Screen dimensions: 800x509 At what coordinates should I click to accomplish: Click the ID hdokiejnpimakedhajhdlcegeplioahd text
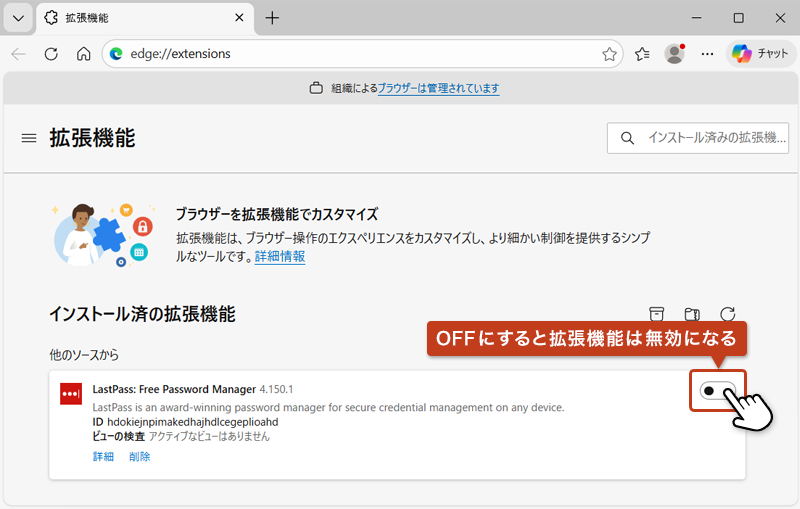pos(185,422)
